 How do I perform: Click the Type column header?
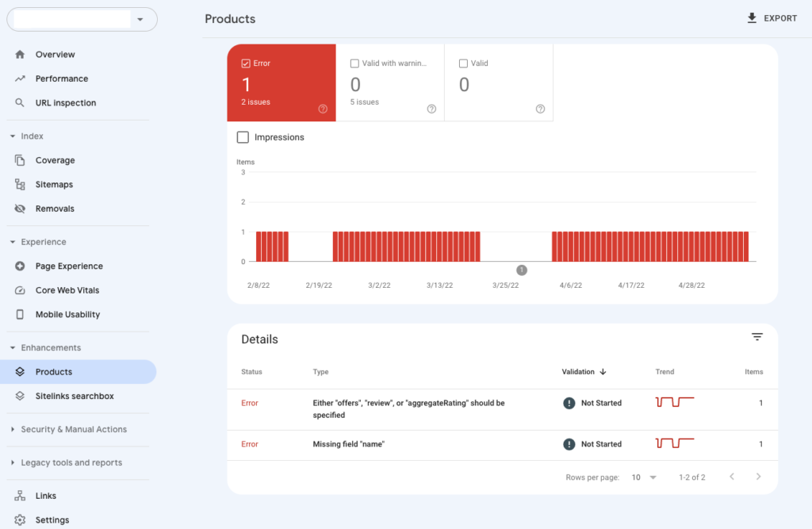pyautogui.click(x=320, y=371)
